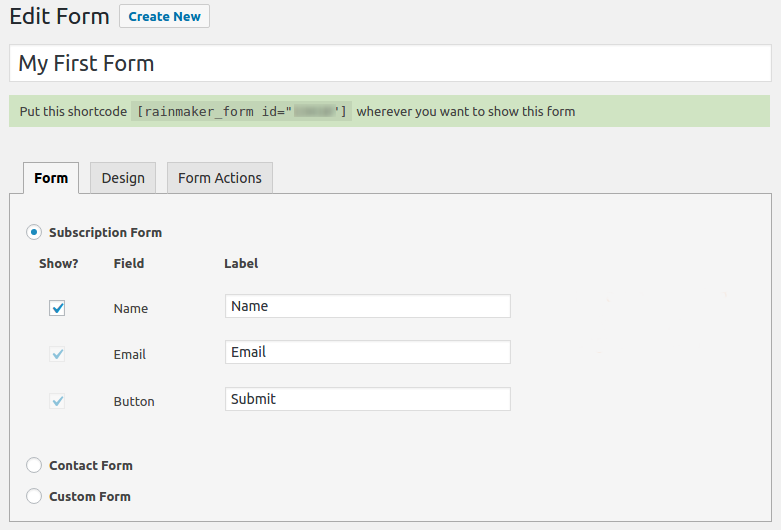
Task: Choose the Contact Form option
Action: coord(34,465)
